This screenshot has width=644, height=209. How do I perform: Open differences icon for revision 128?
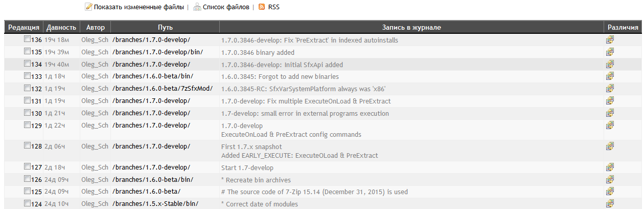tap(610, 146)
